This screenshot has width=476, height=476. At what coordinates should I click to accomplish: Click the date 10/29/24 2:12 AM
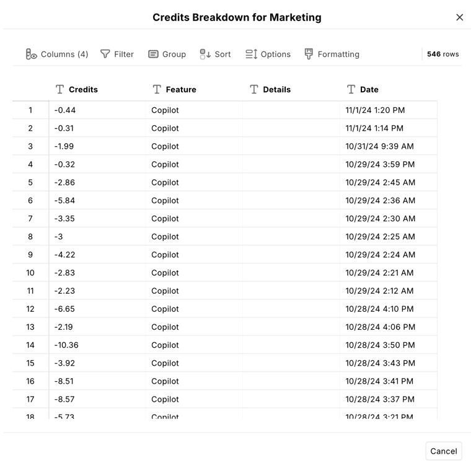[x=379, y=291]
